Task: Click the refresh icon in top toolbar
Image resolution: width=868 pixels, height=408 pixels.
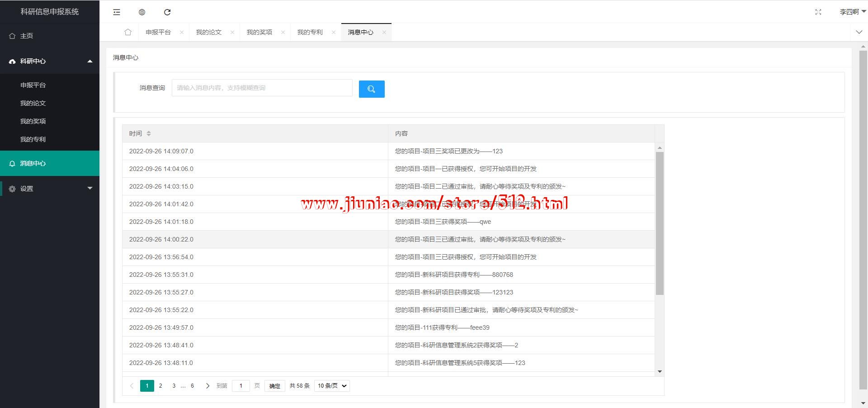Action: coord(167,12)
